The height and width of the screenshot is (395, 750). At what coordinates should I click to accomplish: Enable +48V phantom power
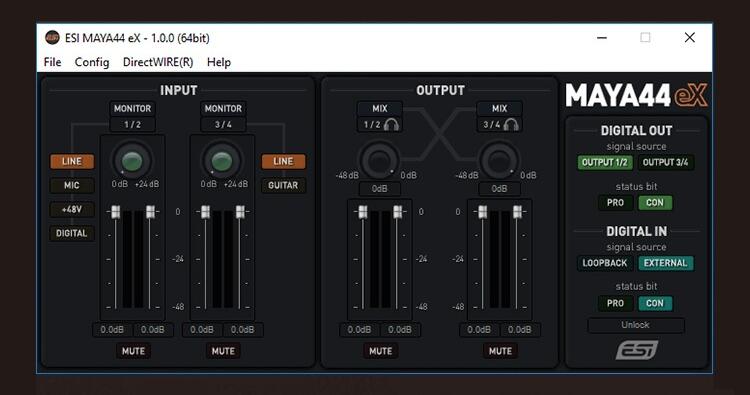click(72, 209)
